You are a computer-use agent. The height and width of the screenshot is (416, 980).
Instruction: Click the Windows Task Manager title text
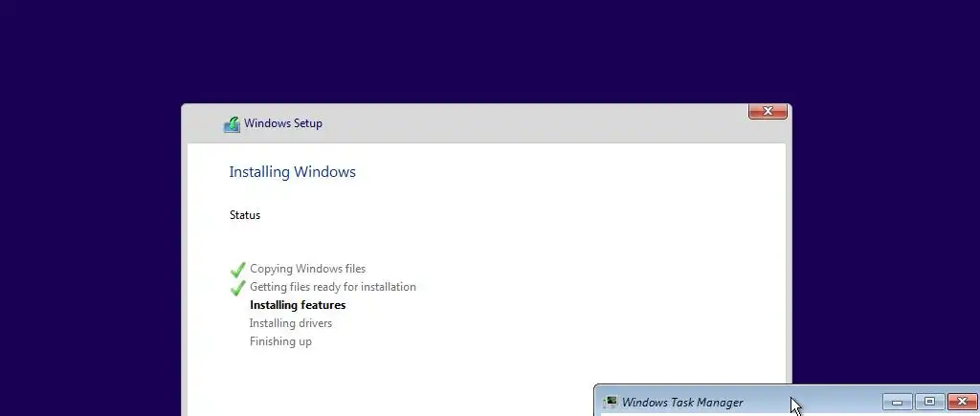(682, 403)
